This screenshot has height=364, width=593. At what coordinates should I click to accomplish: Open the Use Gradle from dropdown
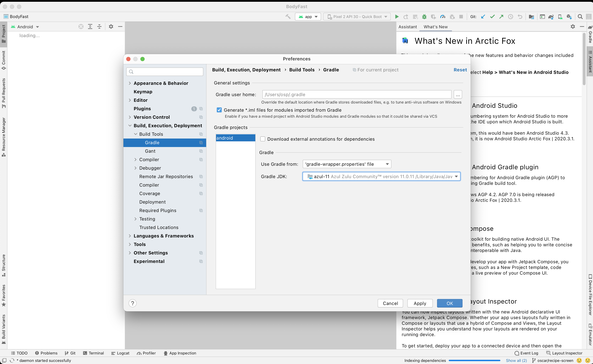347,164
